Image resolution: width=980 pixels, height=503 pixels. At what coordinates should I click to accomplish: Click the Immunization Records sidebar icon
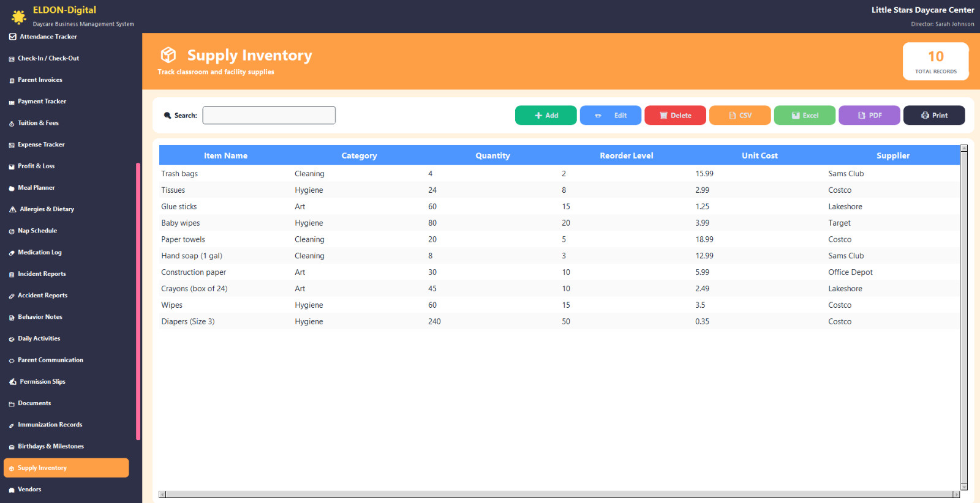(12, 425)
